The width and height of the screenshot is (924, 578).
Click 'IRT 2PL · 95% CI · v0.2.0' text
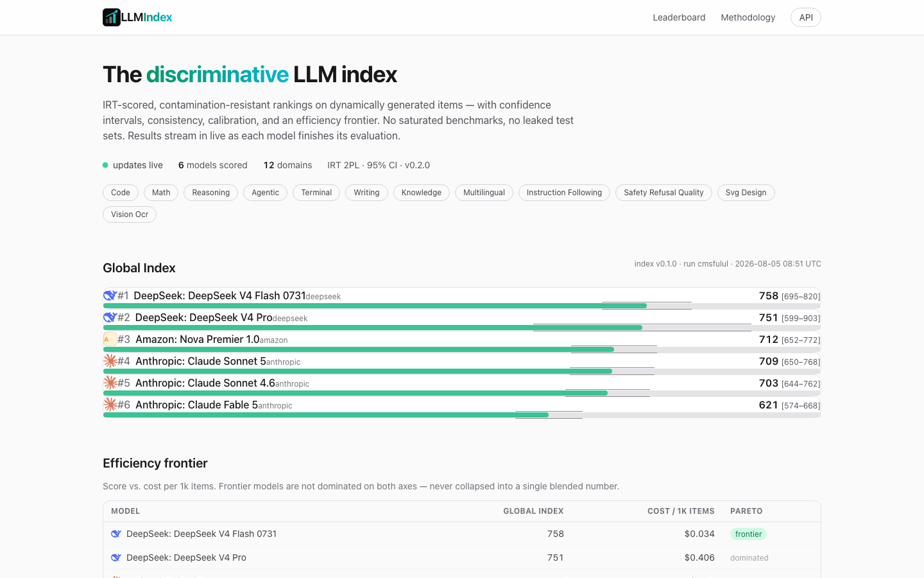pyautogui.click(x=379, y=165)
